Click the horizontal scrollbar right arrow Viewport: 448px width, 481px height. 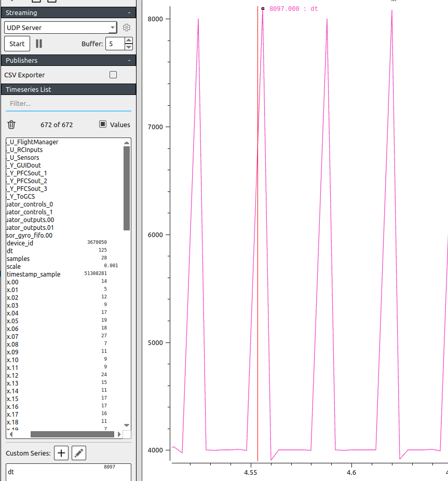point(119,434)
